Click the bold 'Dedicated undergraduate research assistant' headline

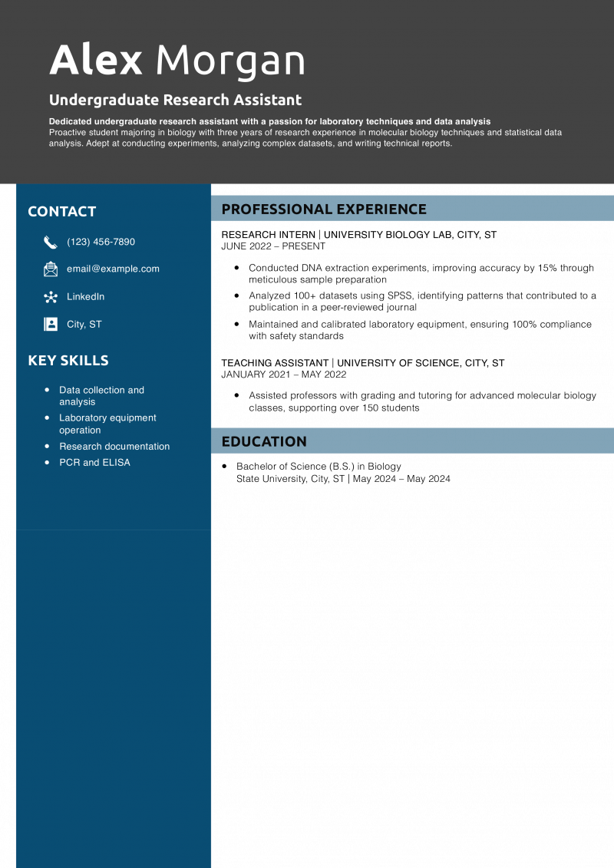(x=269, y=121)
